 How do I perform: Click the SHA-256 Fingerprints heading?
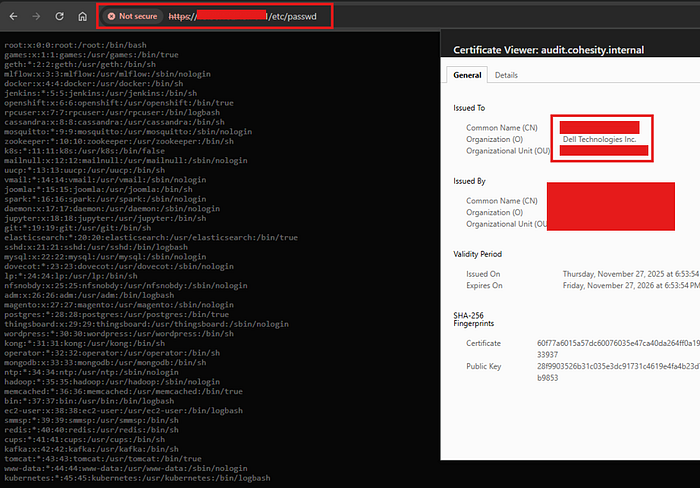pos(474,319)
